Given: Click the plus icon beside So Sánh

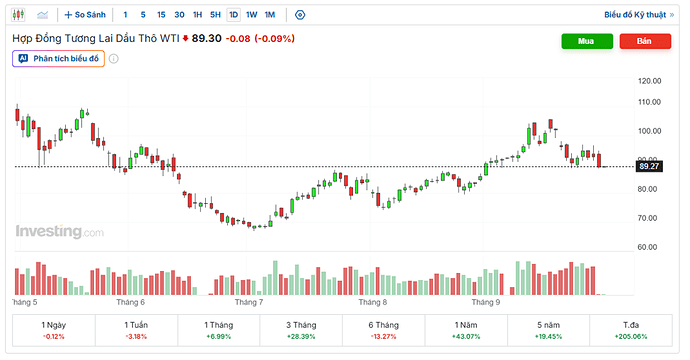Looking at the screenshot, I should pyautogui.click(x=68, y=15).
